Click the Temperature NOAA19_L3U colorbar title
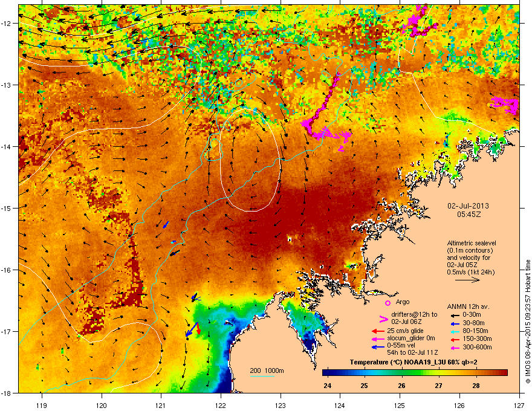Screen dimensions: 532x411 (414, 362)
